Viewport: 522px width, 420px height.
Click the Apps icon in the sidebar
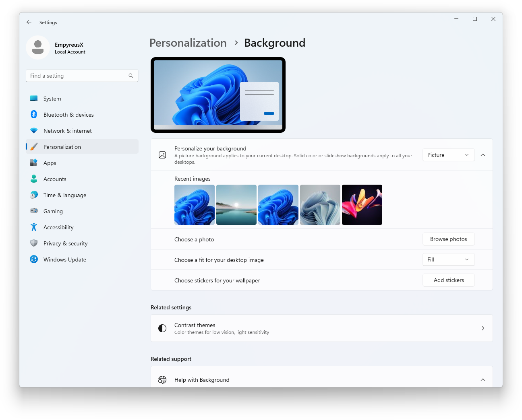(x=34, y=163)
